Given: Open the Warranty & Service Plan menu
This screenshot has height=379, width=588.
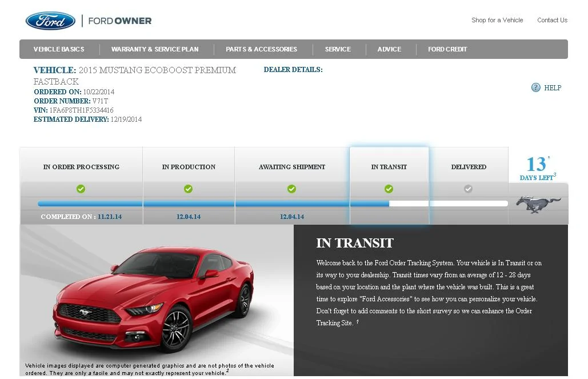Looking at the screenshot, I should coord(155,49).
